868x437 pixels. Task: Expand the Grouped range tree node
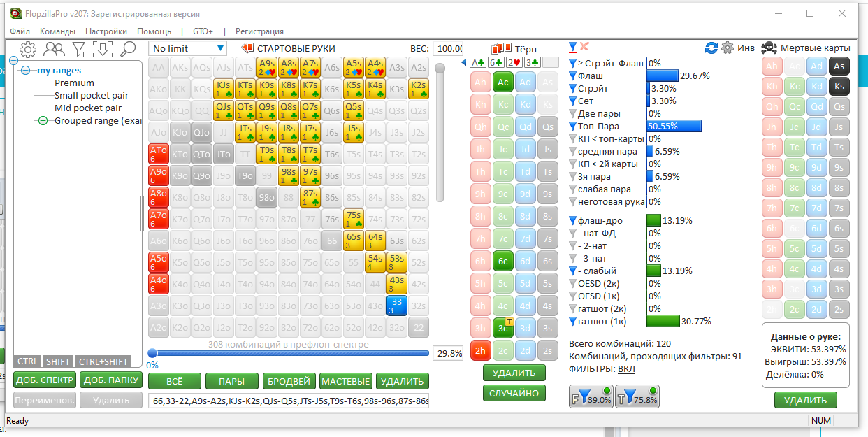(43, 120)
